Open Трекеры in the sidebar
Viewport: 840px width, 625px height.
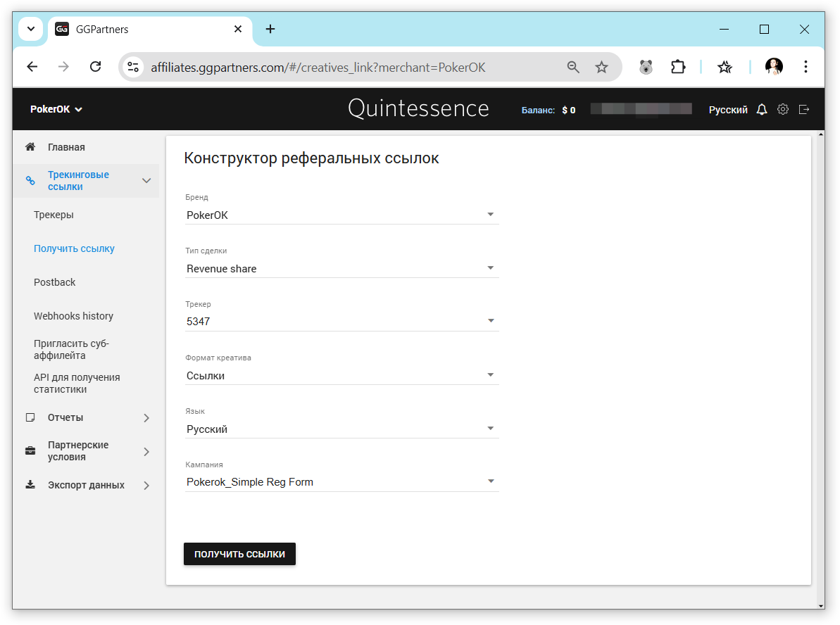click(x=54, y=215)
